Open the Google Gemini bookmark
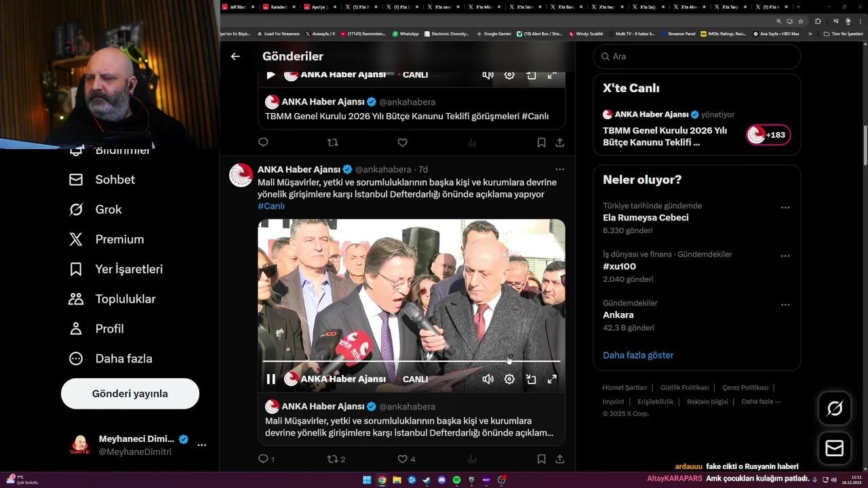Screen dimensions: 868x488 [494, 33]
